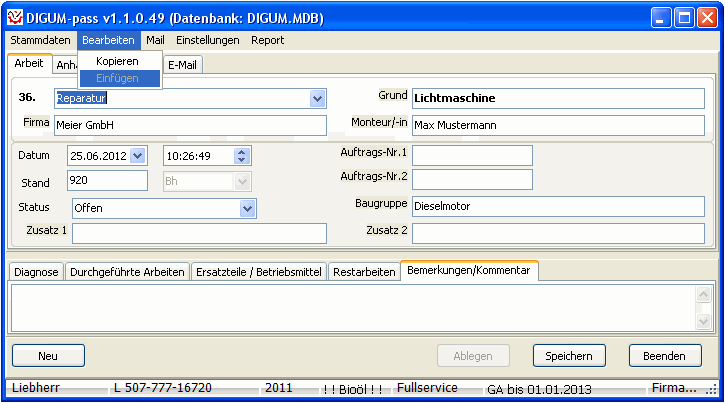Click the DIGUM-pass application icon in title bar
The image size is (725, 403).
tap(14, 17)
